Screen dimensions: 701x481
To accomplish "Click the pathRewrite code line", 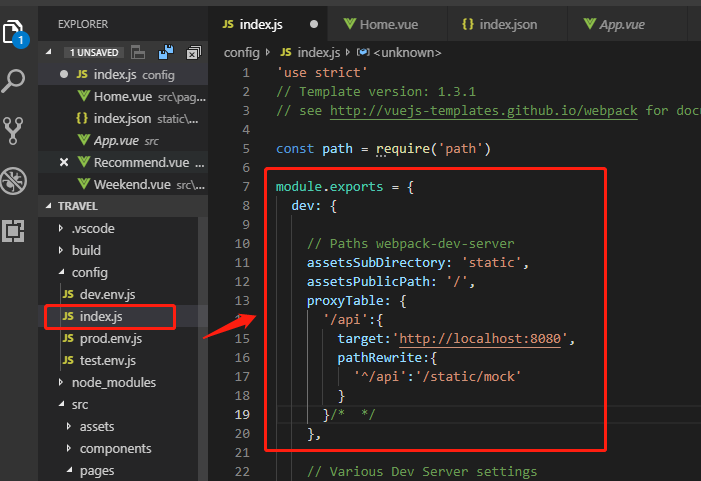I will point(387,358).
